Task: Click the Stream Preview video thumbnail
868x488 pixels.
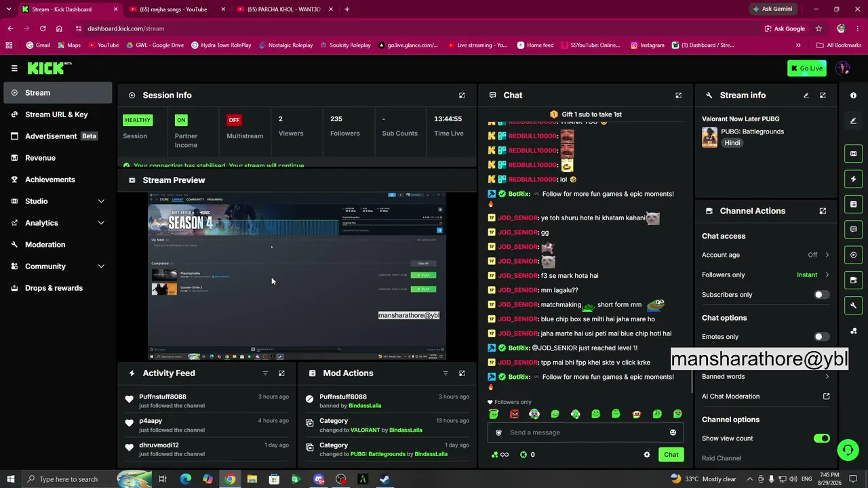Action: point(297,277)
